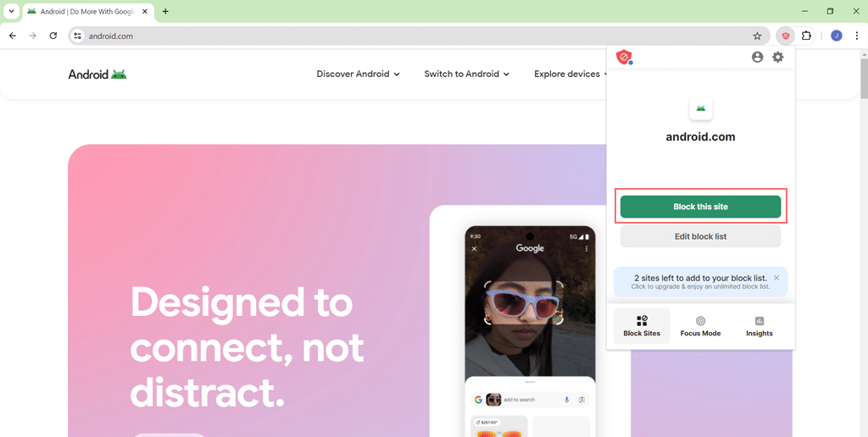Viewport: 868px width, 437px height.
Task: Expand the Switch to Android menu
Action: pos(467,75)
